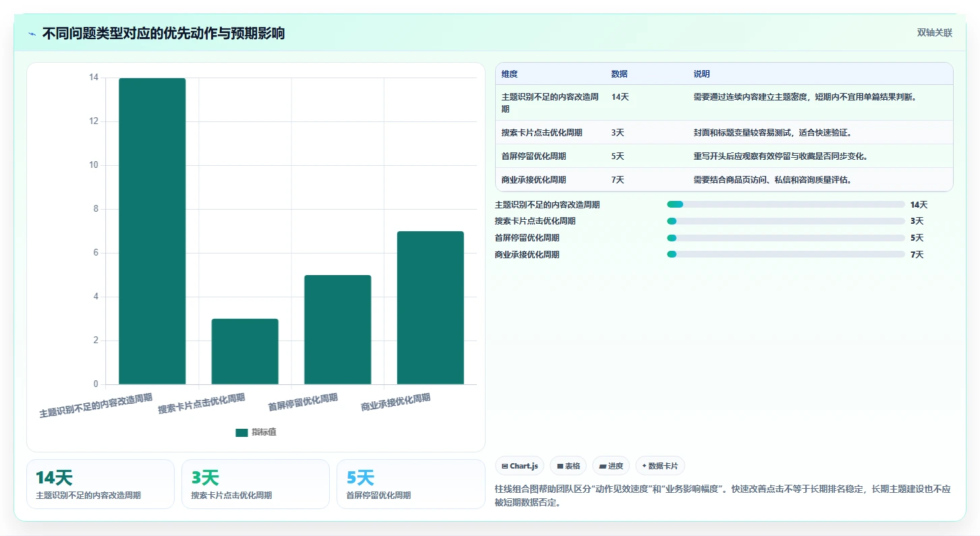Click the progress bar next to 14天
The width and height of the screenshot is (980, 536).
[786, 204]
